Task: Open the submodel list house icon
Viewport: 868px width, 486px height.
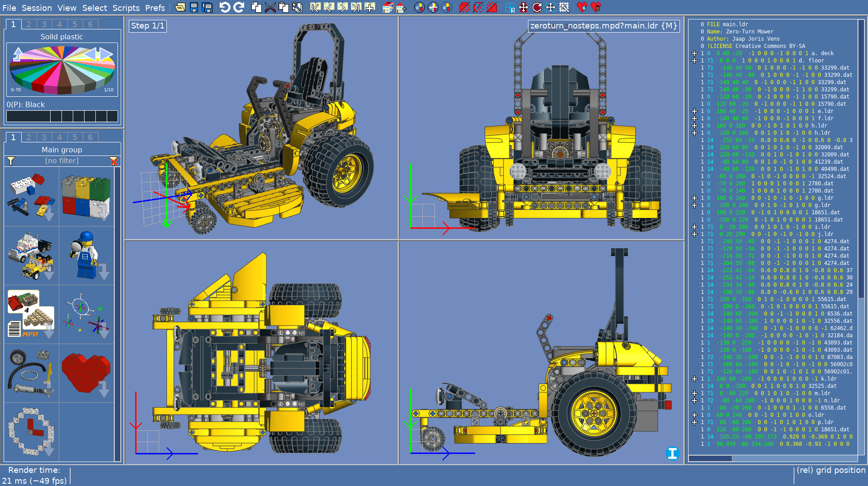Action: 387,7
